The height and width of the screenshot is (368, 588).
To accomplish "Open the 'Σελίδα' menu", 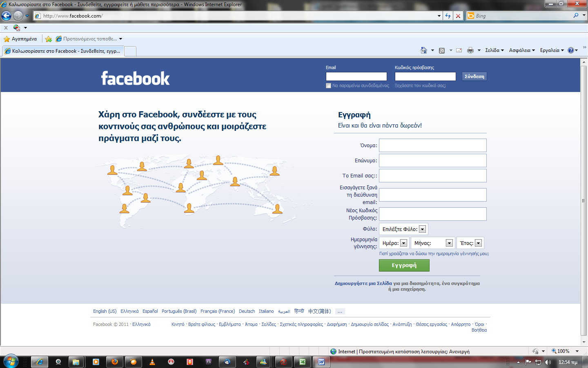I will pyautogui.click(x=494, y=50).
